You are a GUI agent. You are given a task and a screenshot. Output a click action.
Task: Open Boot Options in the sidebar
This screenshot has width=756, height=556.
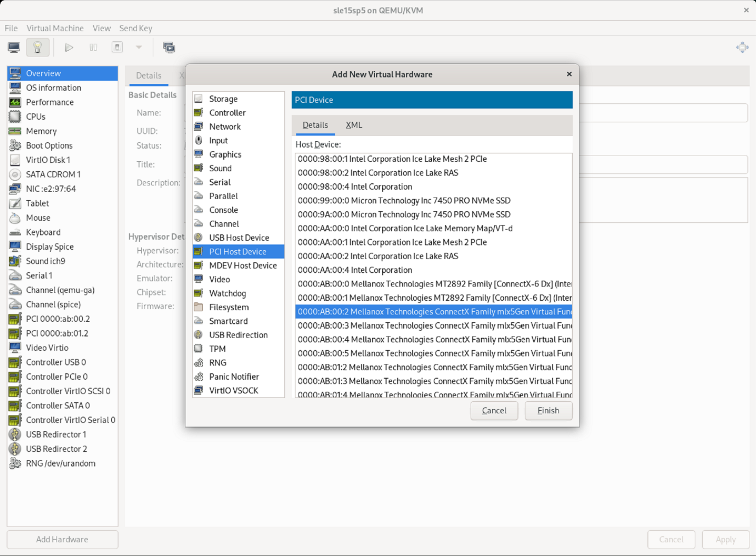[x=49, y=145]
